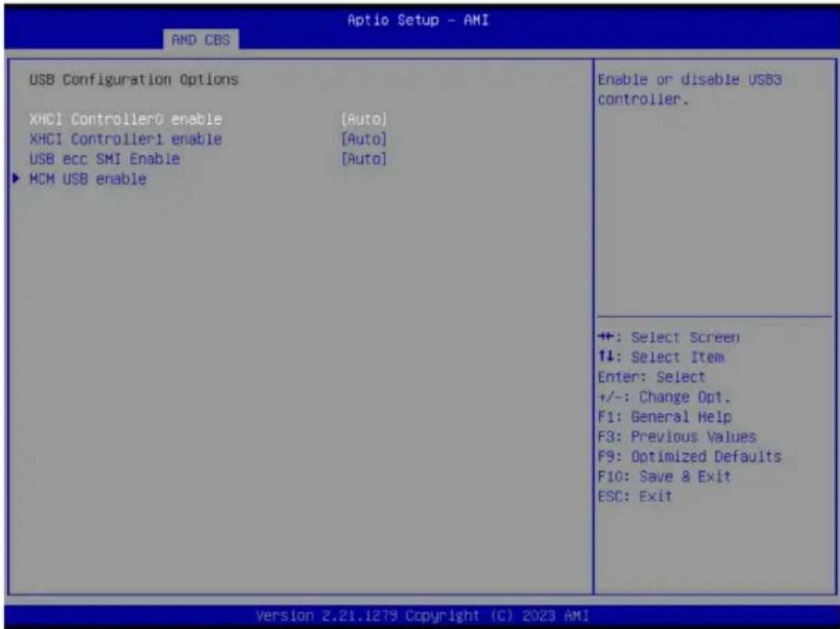Click the F1: General Help hint
The width and height of the screenshot is (840, 629).
664,417
